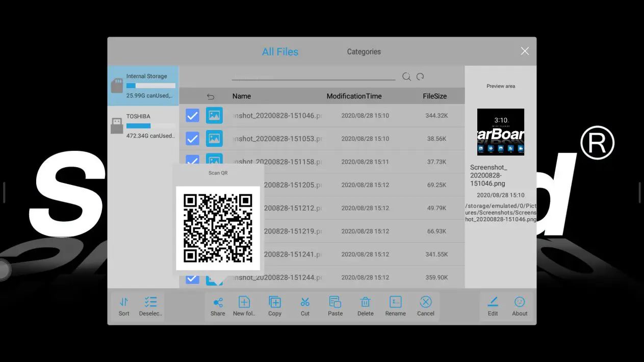Click the search magnifier icon
Viewport: 644px width, 362px height.
point(406,76)
